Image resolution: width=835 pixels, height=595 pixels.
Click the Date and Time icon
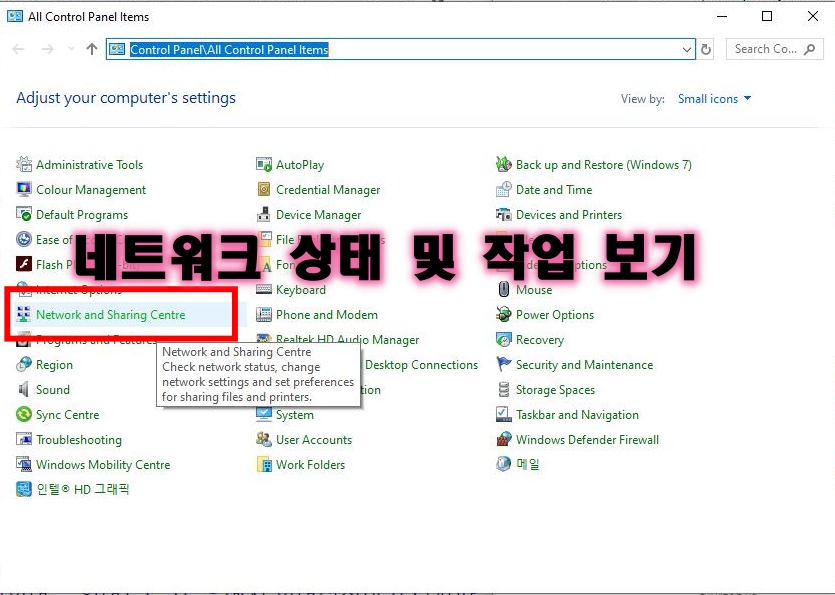coord(504,190)
